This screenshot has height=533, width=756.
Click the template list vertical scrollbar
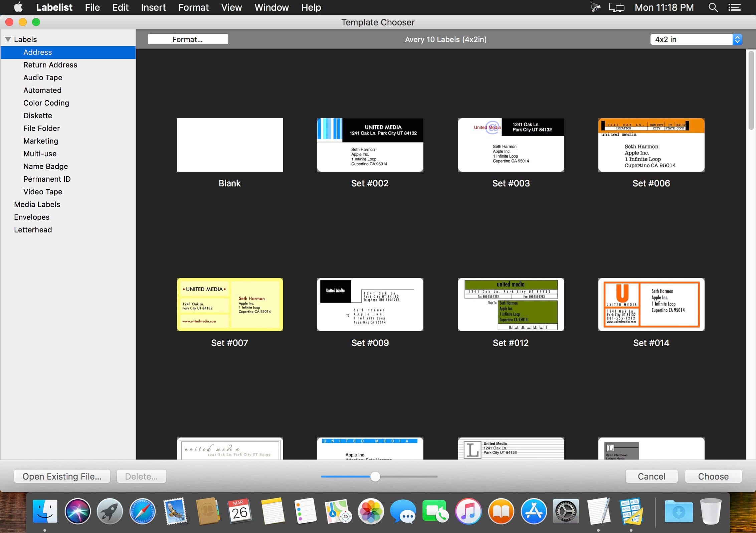click(x=751, y=90)
